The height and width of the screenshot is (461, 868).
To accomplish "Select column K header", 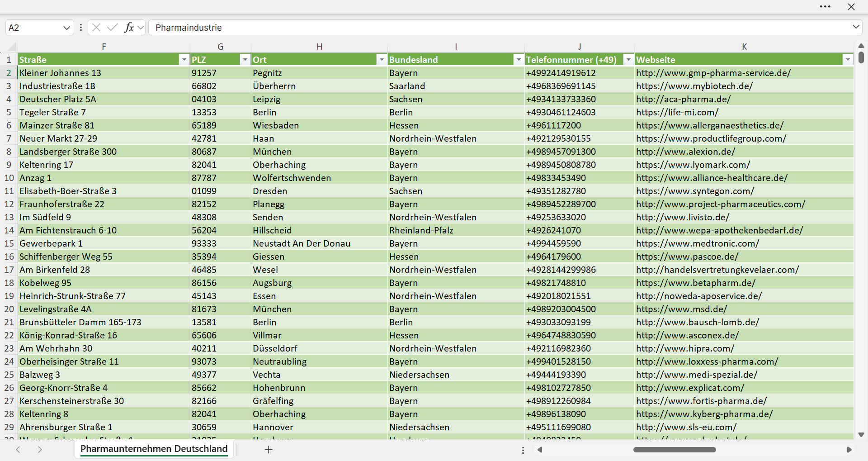I will coord(744,47).
